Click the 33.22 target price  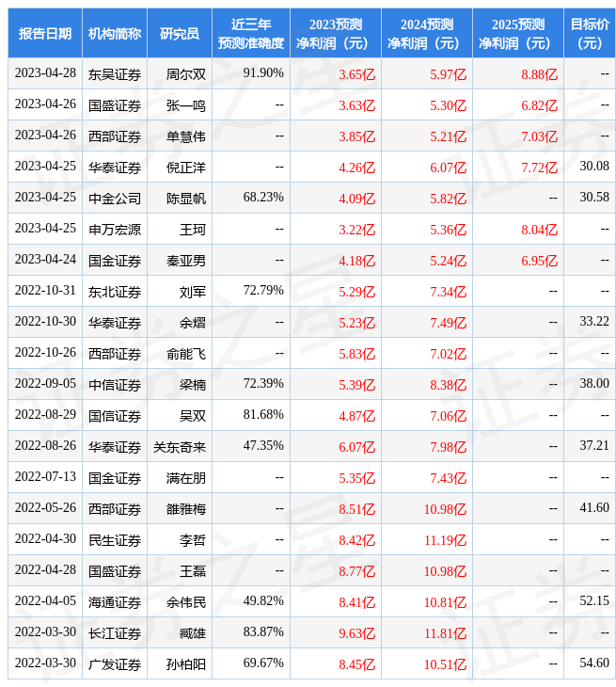point(594,322)
